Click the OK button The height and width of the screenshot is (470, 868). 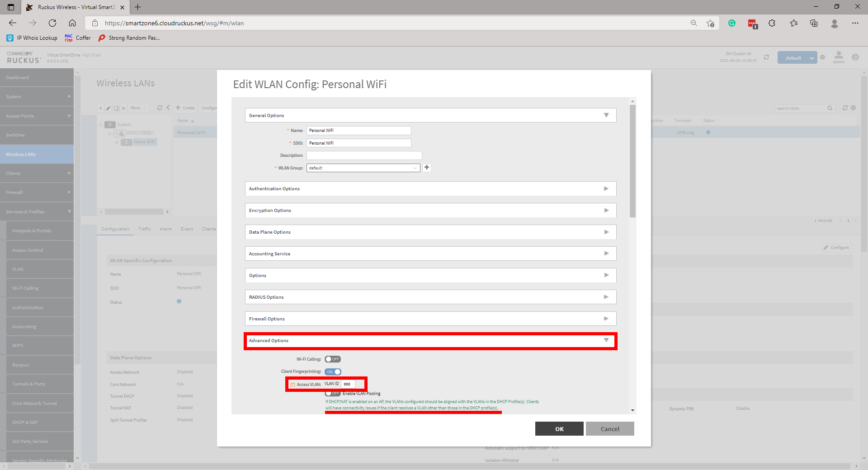559,429
